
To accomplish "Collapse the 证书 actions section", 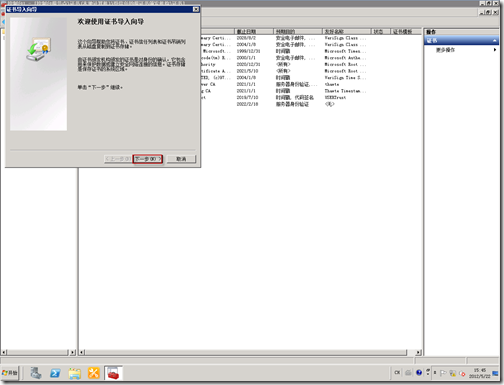I will click(495, 41).
